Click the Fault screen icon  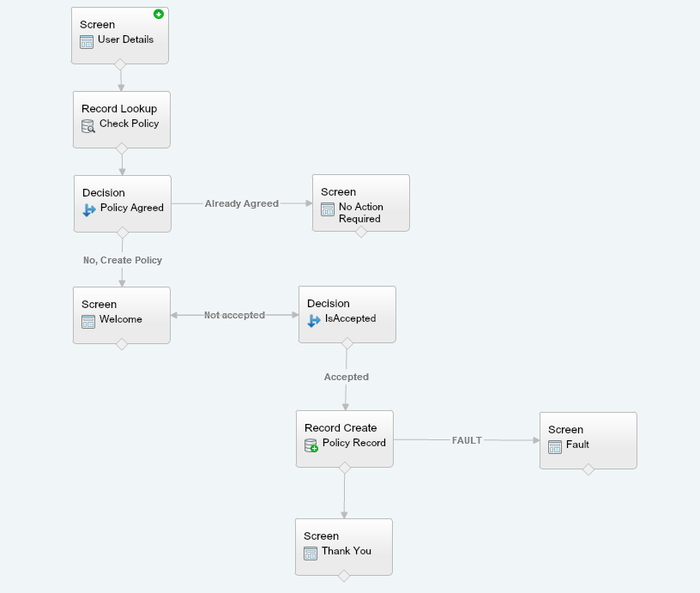tap(555, 446)
